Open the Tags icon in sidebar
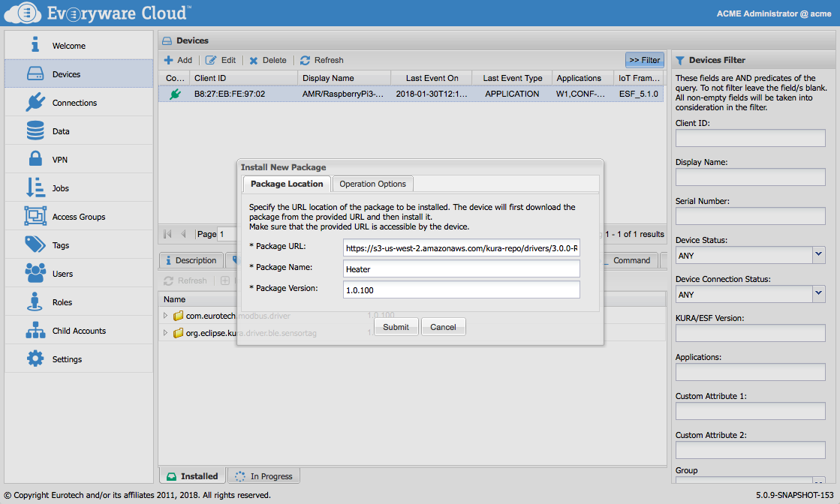This screenshot has width=840, height=504. coord(35,244)
